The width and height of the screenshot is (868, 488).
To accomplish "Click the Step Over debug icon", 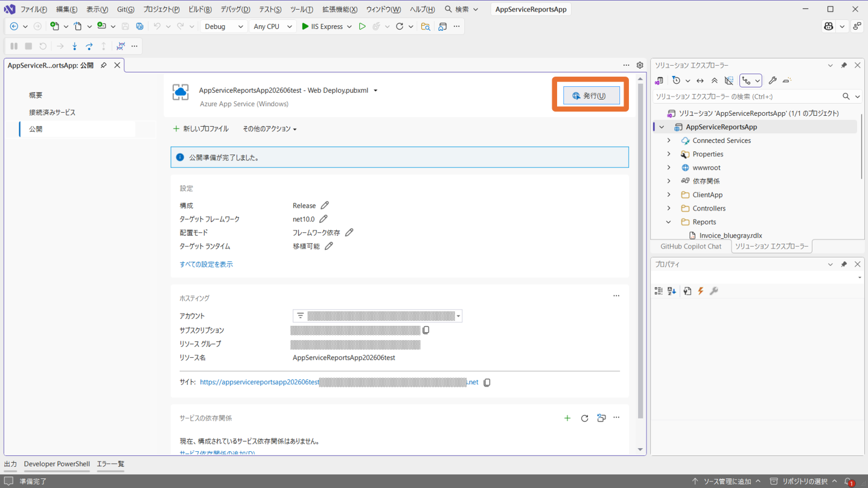I will tap(89, 46).
